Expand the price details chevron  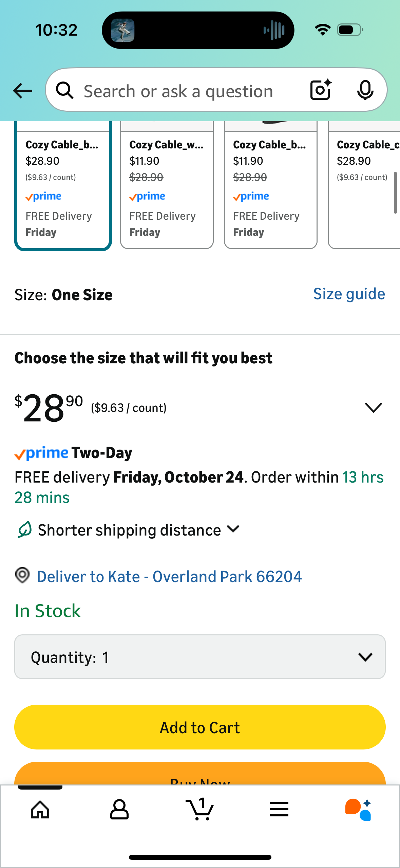pos(373,407)
